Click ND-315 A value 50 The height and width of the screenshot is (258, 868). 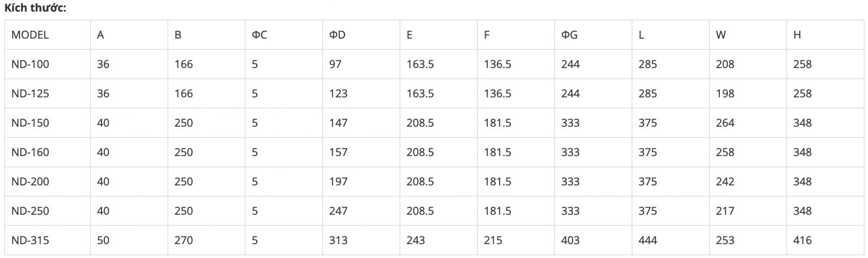tap(103, 240)
